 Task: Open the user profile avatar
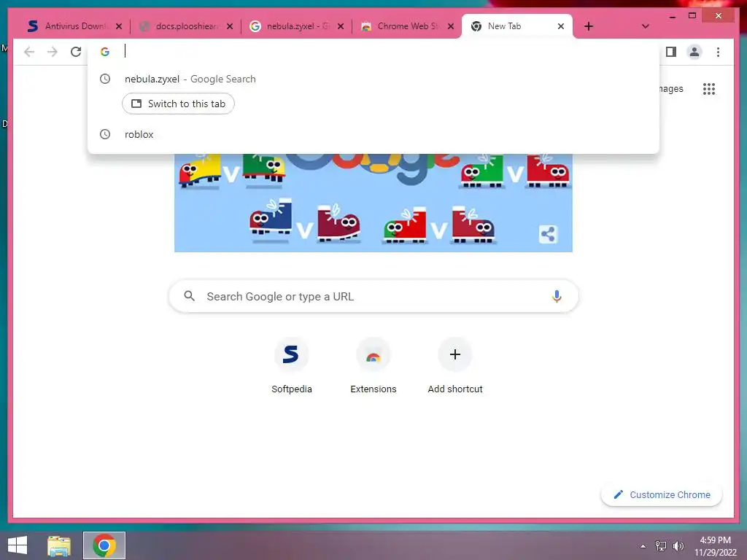coord(694,52)
